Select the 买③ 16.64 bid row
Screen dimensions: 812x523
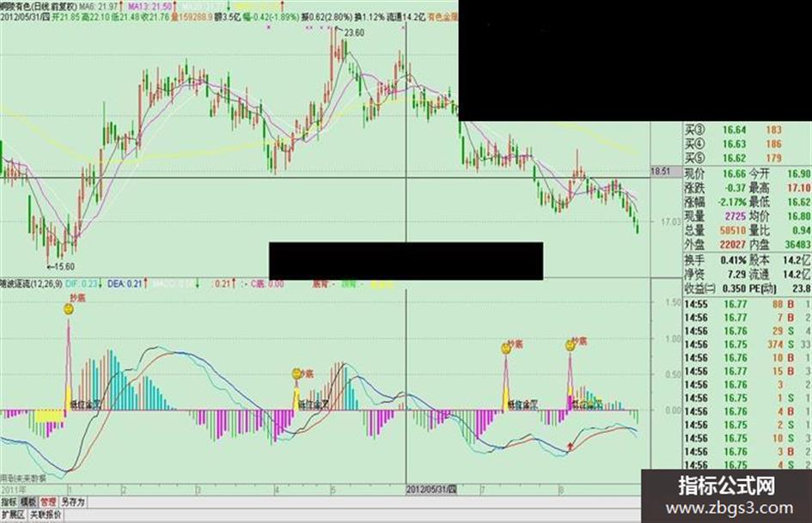click(748, 130)
